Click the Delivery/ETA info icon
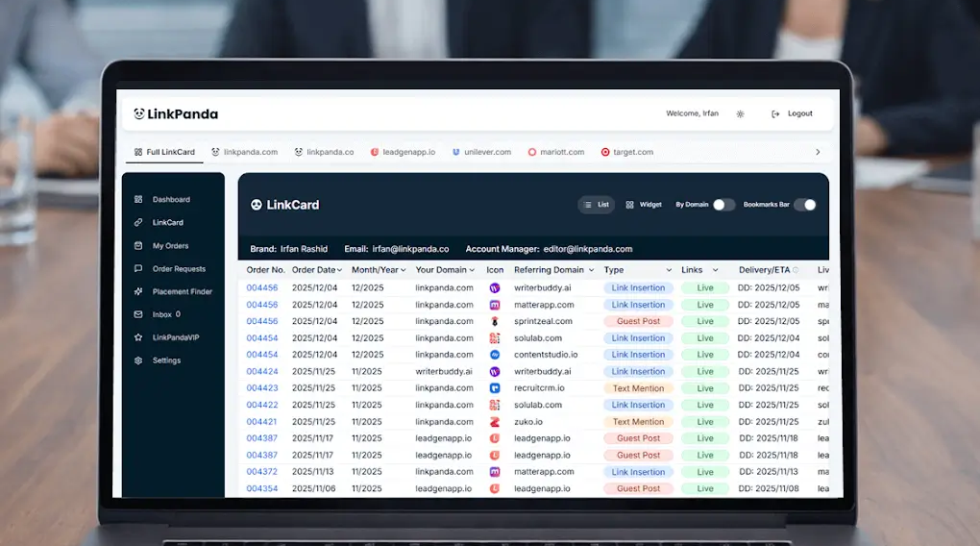Viewport: 980px width, 546px height. pyautogui.click(x=796, y=270)
